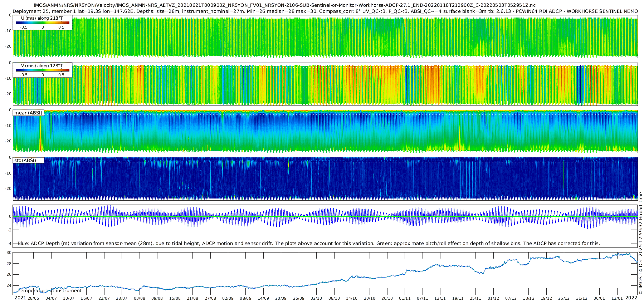
Task: Select the 01/11 date on time axis
Action: [405, 298]
